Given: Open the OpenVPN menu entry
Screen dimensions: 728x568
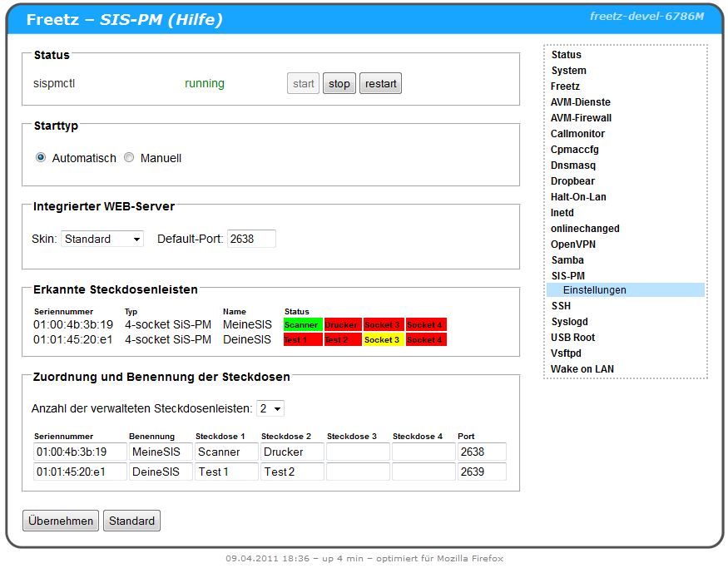Looking at the screenshot, I should pyautogui.click(x=574, y=244).
